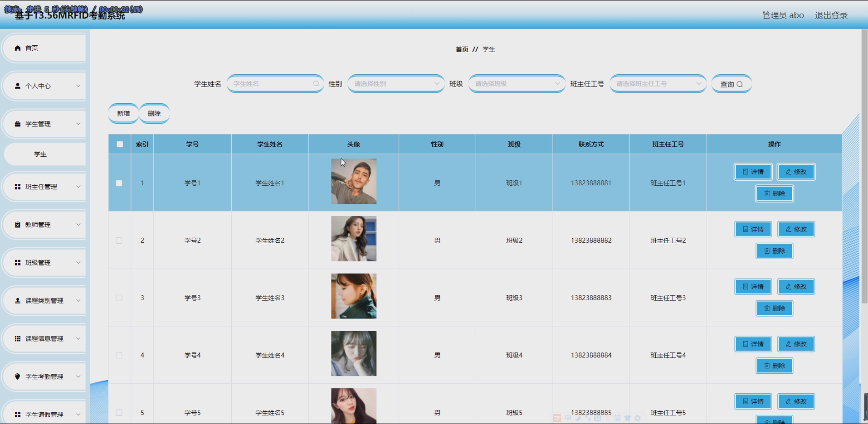Click the grid icon beside 学生请假管理
This screenshot has width=868, height=424.
click(18, 414)
